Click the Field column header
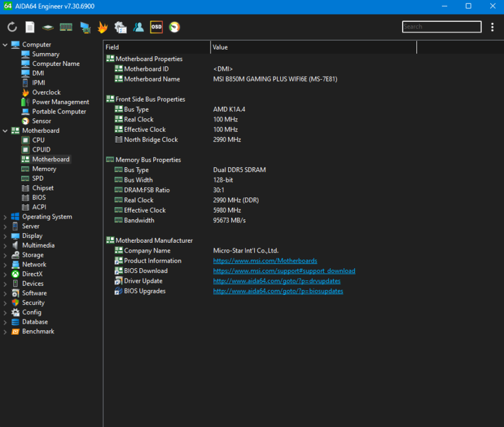504x427 pixels. [x=157, y=47]
